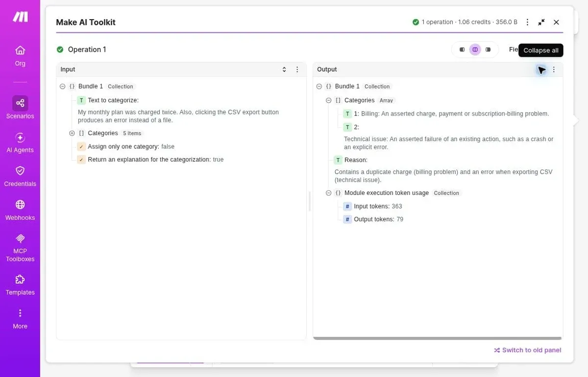Select the 'Text to categorize:' field label
Image resolution: width=588 pixels, height=377 pixels.
(113, 100)
